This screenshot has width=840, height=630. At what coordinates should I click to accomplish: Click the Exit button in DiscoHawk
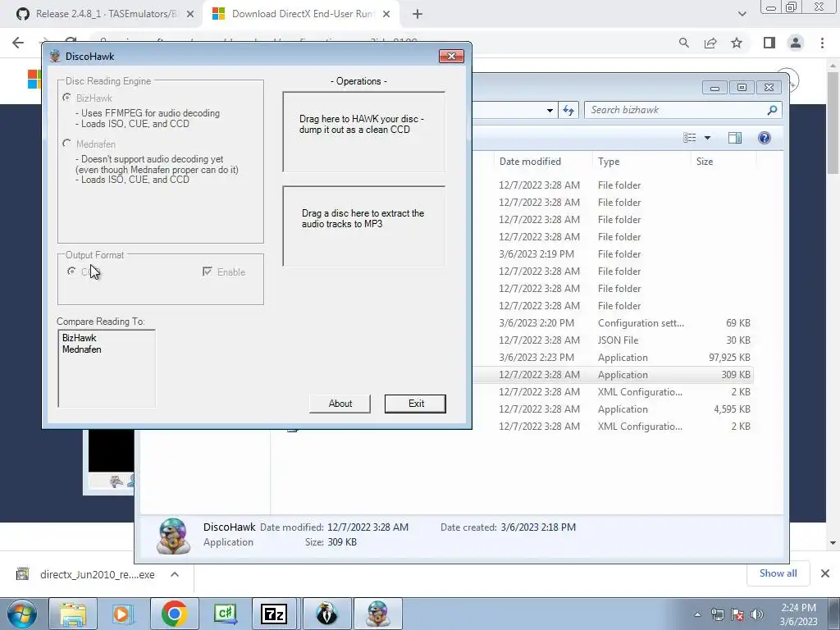pos(415,404)
